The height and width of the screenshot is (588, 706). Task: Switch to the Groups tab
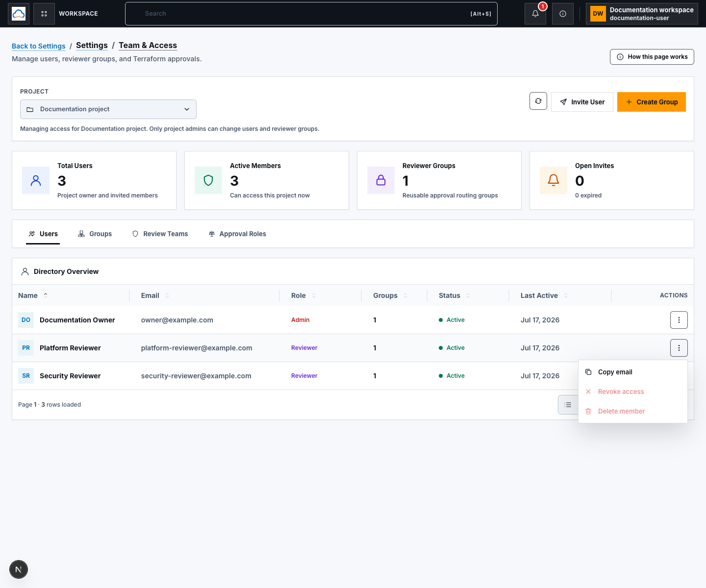(95, 234)
